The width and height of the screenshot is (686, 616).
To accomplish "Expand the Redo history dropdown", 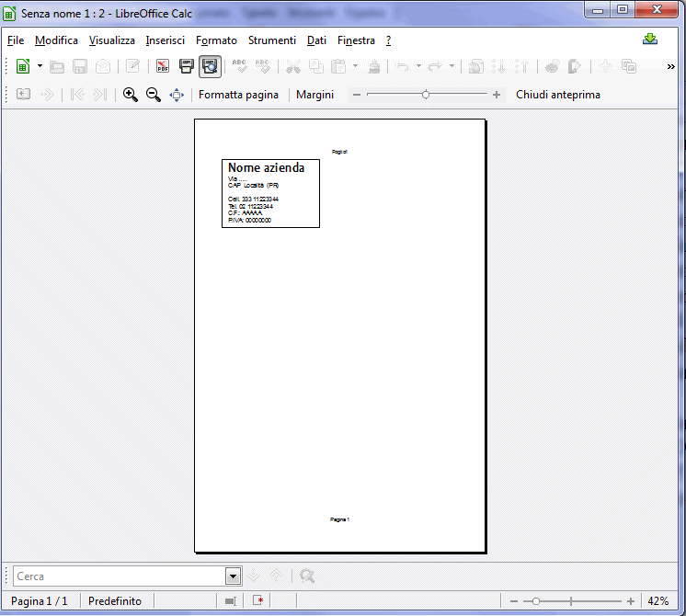I will (452, 66).
